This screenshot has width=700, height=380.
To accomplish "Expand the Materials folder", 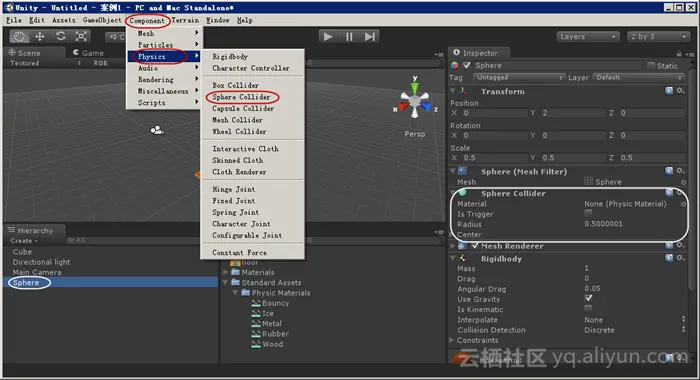I will pos(225,272).
